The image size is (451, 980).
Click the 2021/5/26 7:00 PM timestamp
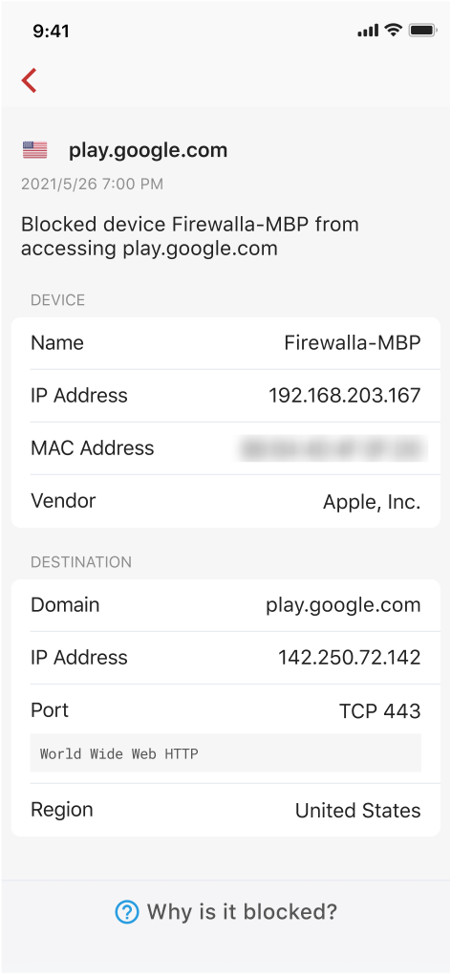(x=93, y=185)
